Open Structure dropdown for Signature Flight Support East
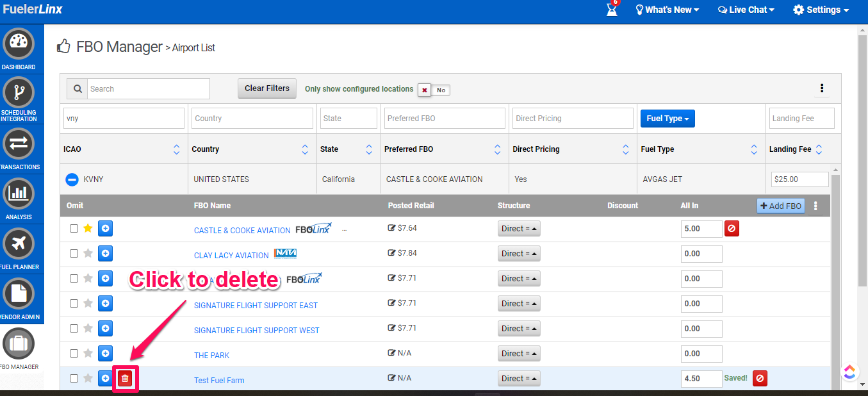The image size is (868, 396). pos(519,304)
